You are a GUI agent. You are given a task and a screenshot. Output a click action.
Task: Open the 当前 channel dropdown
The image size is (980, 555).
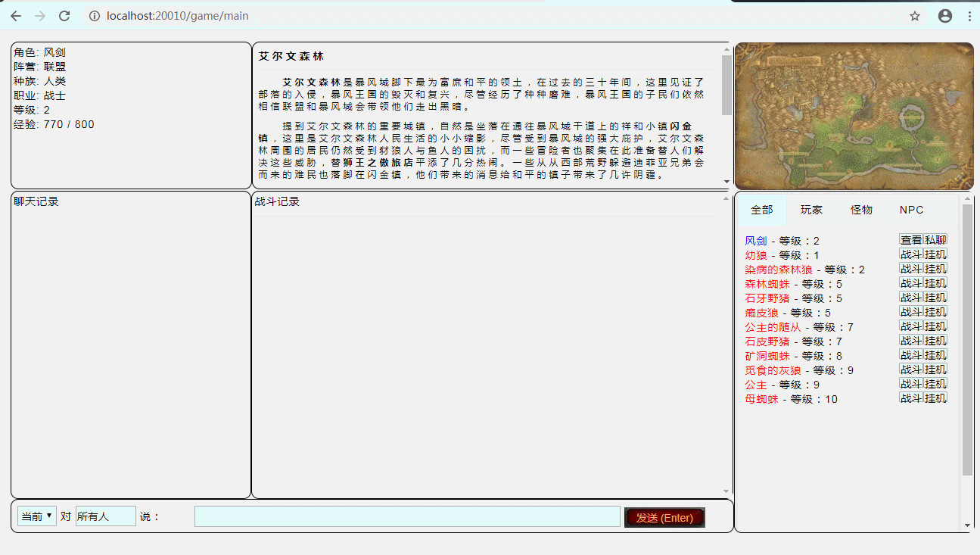pyautogui.click(x=37, y=516)
